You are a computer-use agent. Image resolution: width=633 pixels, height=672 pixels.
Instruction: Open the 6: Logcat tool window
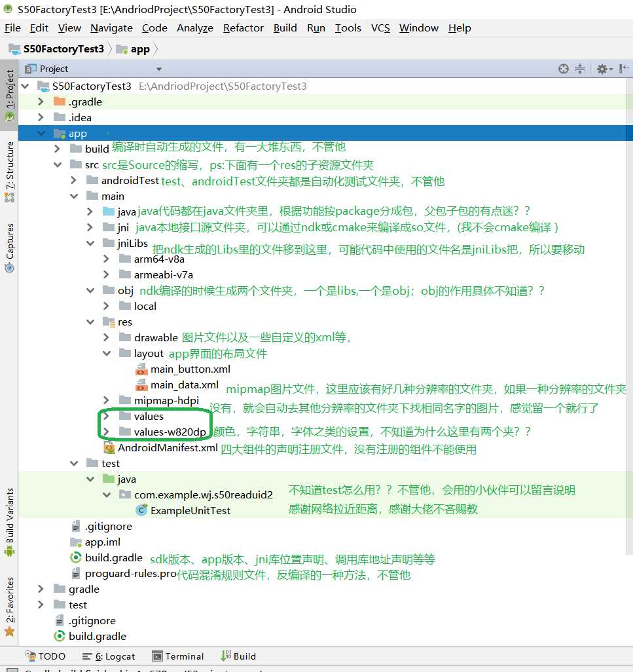pyautogui.click(x=109, y=656)
